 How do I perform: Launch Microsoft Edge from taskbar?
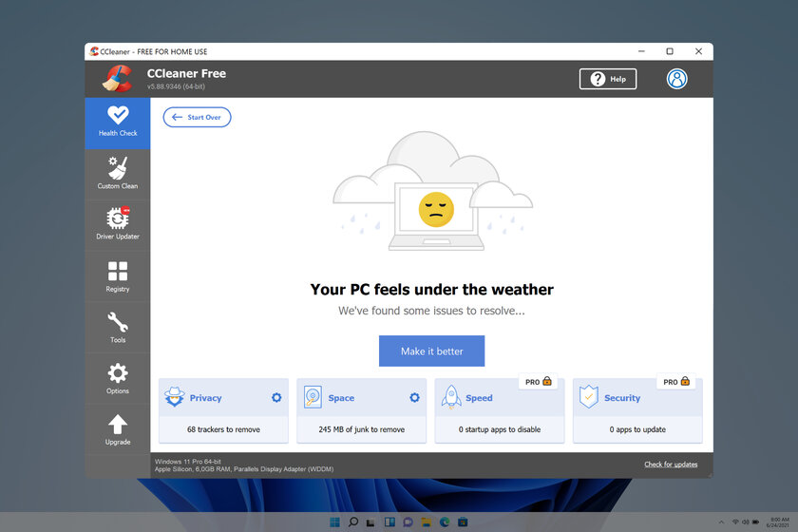[445, 522]
